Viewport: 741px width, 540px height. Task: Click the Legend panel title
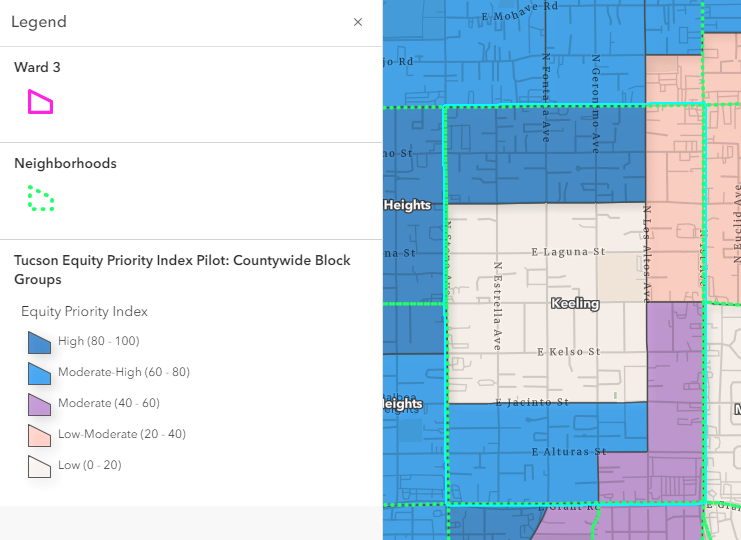click(39, 22)
